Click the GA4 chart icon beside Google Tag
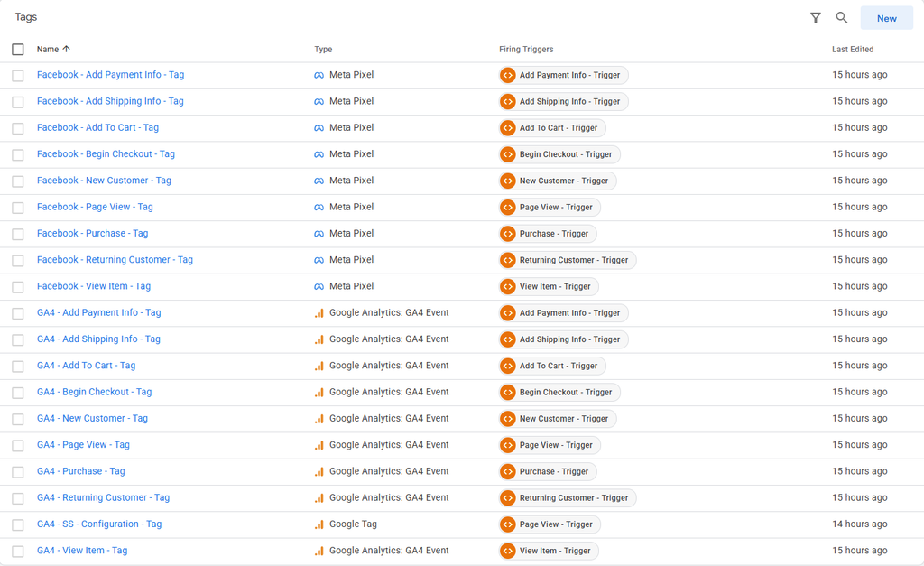Viewport: 924px width, 566px height. [319, 524]
